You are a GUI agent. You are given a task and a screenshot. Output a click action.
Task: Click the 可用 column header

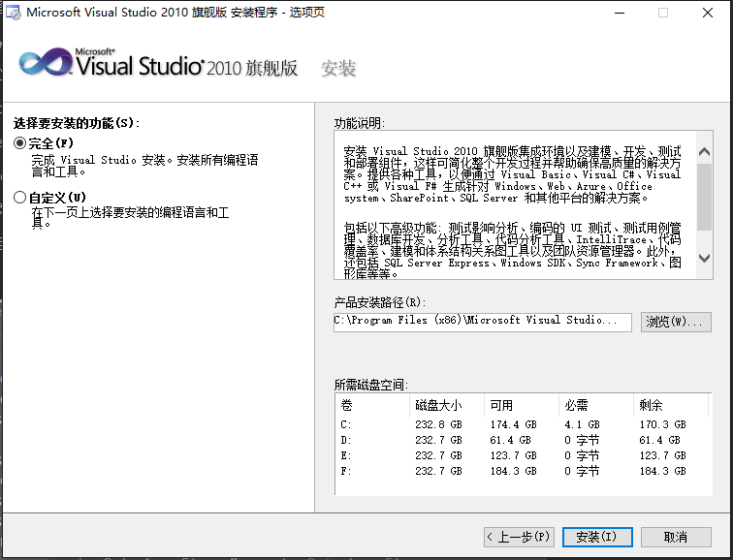click(522, 405)
